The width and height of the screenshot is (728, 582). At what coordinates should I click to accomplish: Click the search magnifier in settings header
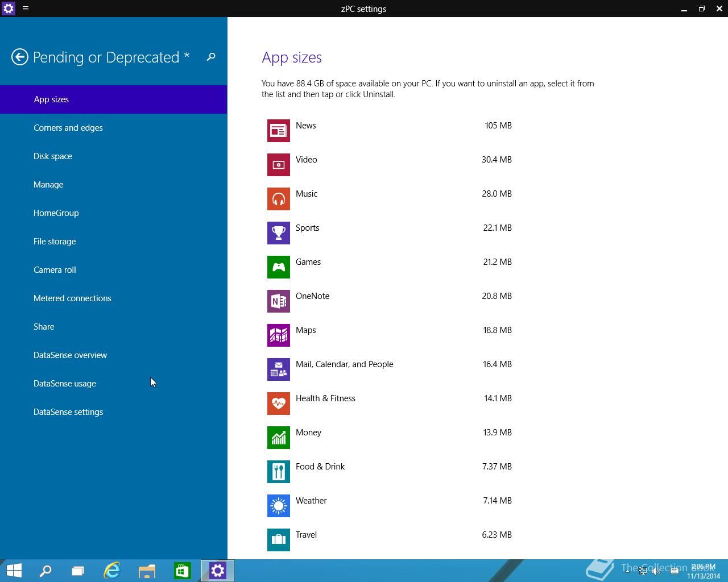click(x=211, y=57)
